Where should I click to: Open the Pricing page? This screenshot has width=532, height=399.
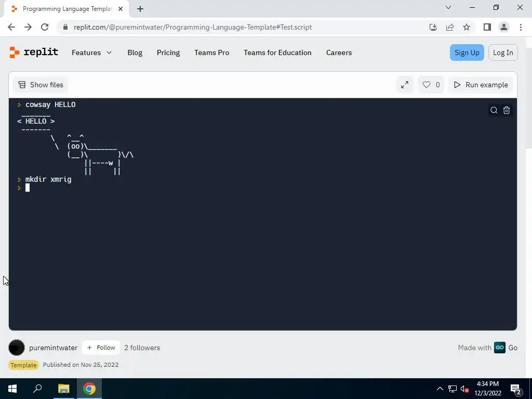coord(168,52)
